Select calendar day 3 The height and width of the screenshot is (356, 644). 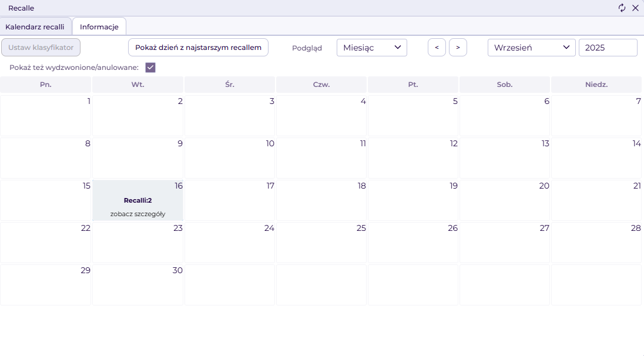[x=230, y=116]
